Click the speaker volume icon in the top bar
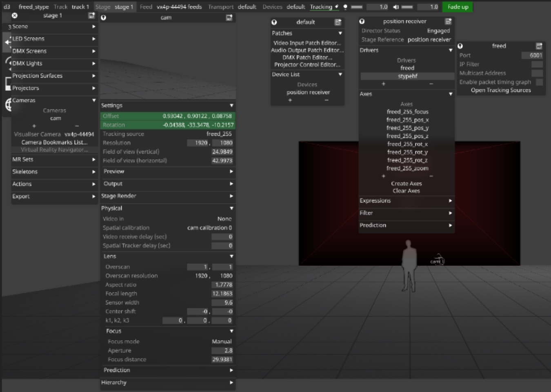The image size is (551, 392). point(396,7)
